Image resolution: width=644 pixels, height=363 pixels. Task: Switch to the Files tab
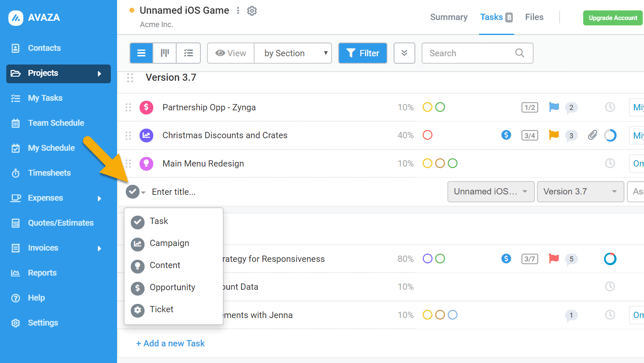click(x=534, y=17)
